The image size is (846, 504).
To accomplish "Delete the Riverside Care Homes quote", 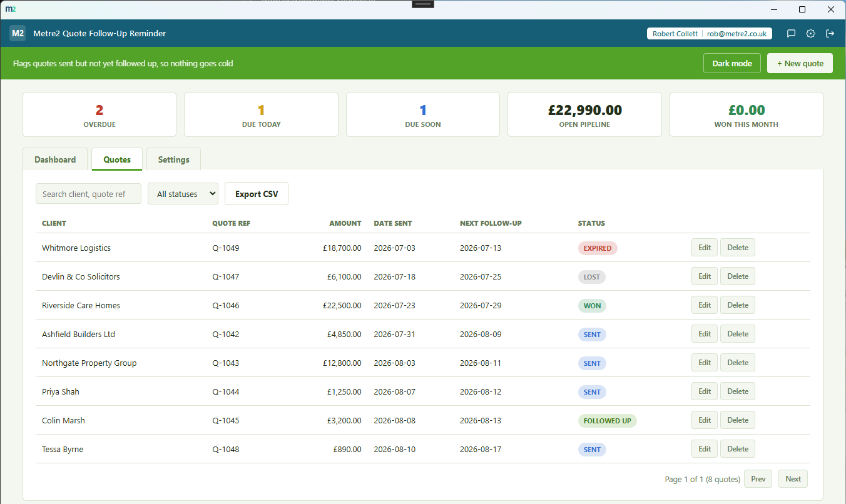I will pyautogui.click(x=738, y=305).
